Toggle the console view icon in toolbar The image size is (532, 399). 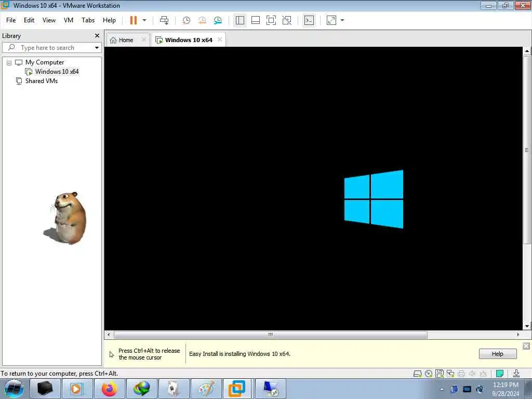pos(309,20)
